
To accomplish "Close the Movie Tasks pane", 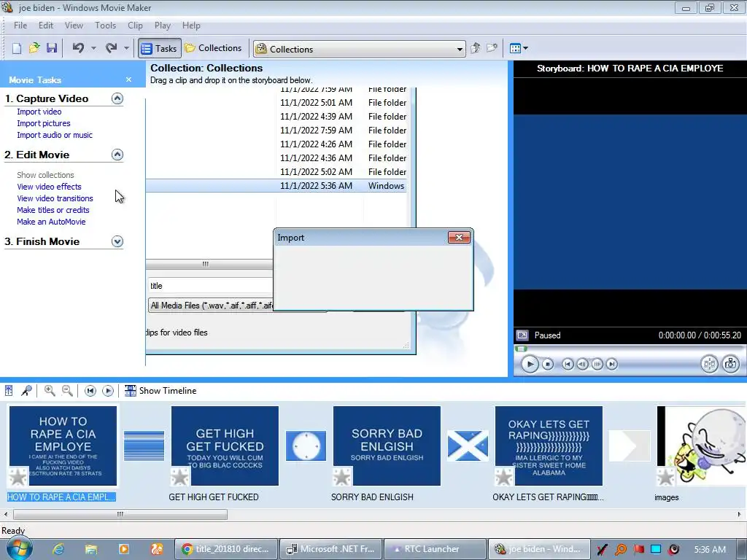I will [x=128, y=79].
